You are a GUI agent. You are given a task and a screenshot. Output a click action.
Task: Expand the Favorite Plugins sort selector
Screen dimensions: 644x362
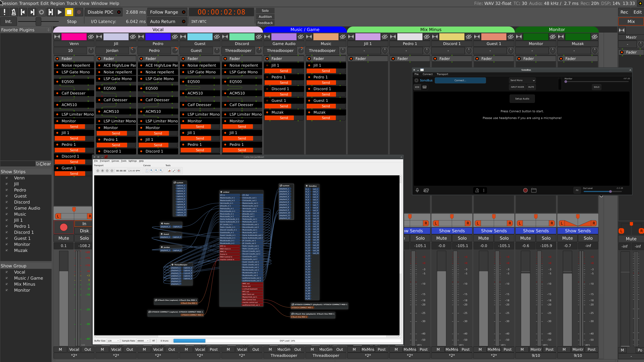coord(49,30)
